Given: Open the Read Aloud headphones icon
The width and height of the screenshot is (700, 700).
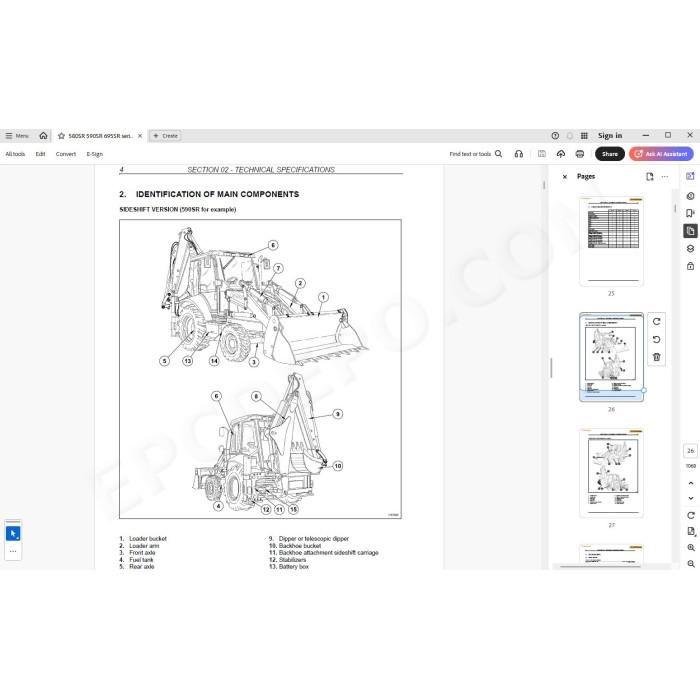Looking at the screenshot, I should [519, 154].
